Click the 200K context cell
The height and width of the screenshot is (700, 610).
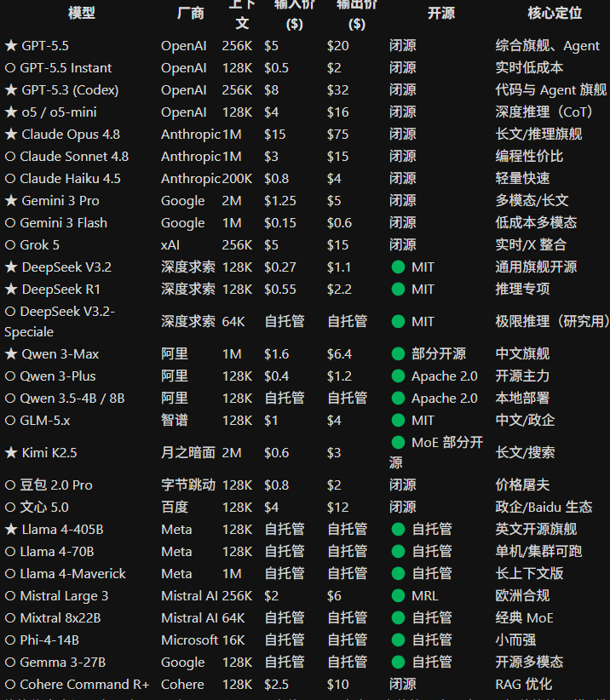(x=237, y=179)
